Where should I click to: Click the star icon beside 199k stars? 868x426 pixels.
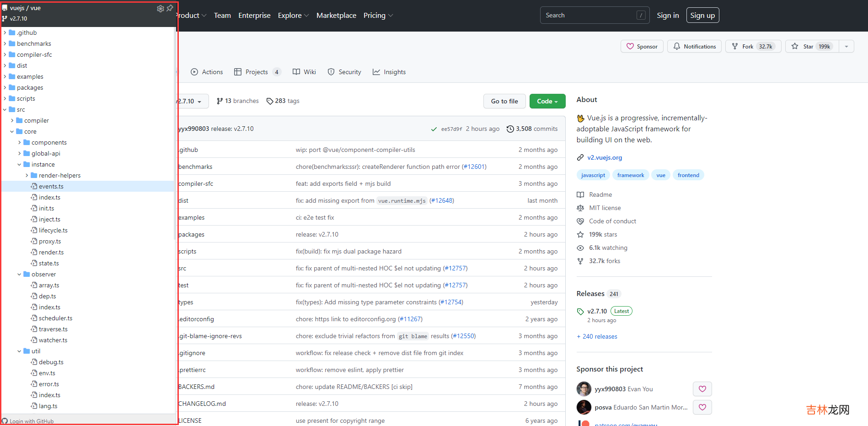[580, 234]
